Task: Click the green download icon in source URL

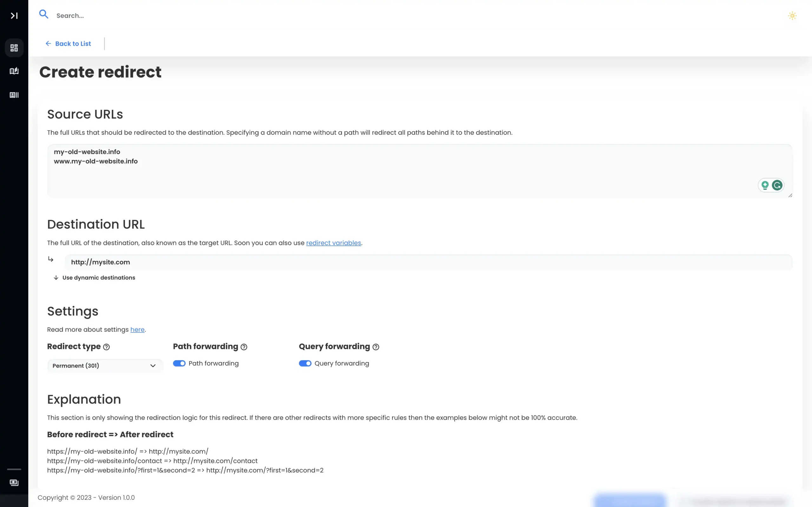Action: (x=765, y=185)
